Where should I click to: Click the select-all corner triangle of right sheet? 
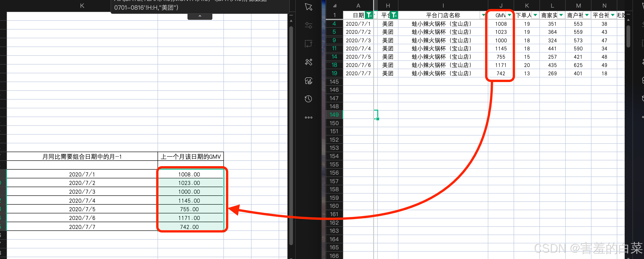[x=334, y=6]
